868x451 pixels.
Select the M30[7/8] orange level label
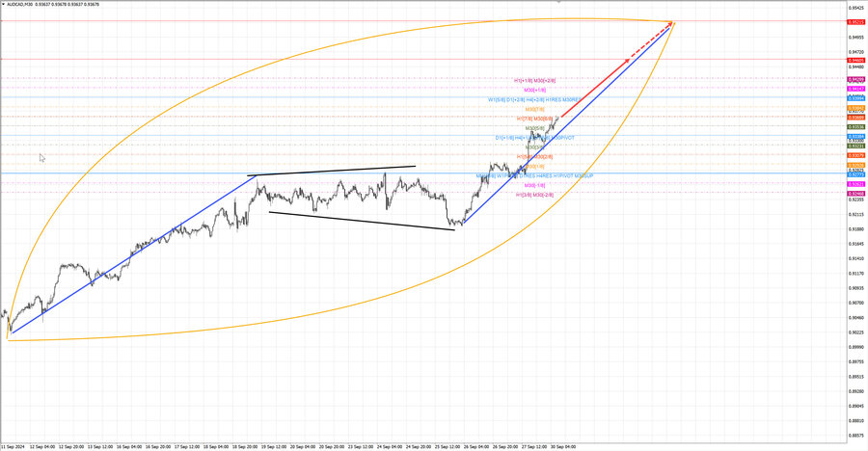(535, 110)
